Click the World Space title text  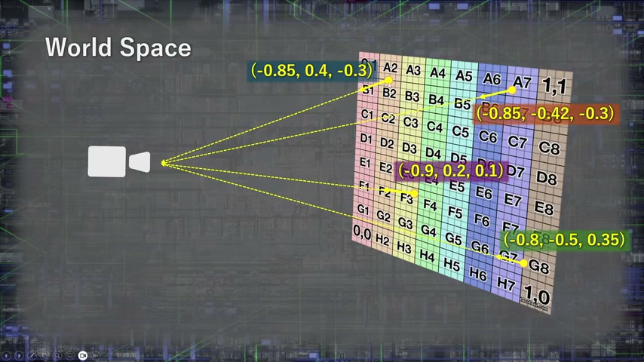coord(118,48)
